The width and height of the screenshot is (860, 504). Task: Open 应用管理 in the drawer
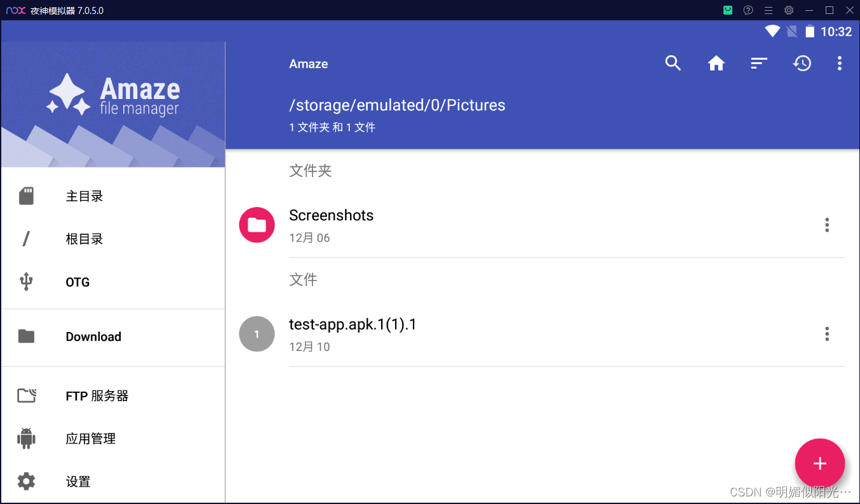point(113,439)
